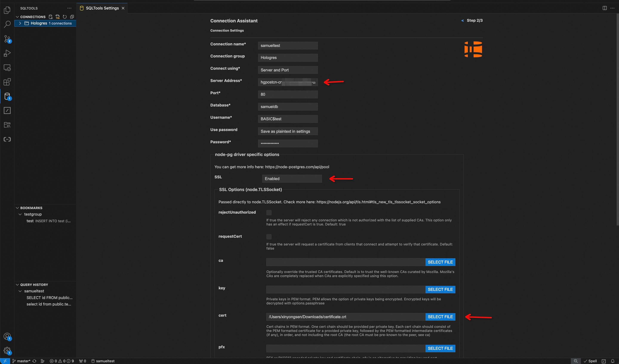Screen dimensions: 619x364
Task: Open the test INSERT INTO bookmark
Action: click(48, 221)
